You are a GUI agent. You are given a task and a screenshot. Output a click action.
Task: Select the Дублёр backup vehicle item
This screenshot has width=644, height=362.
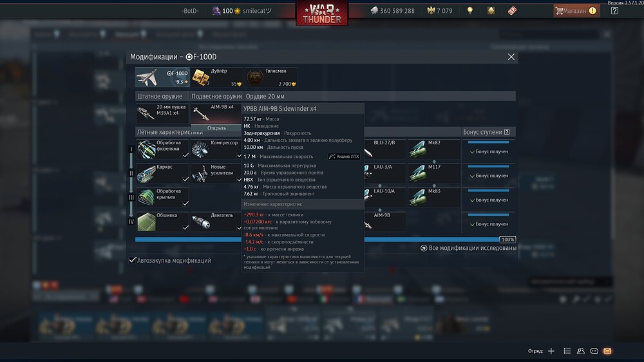pos(216,77)
